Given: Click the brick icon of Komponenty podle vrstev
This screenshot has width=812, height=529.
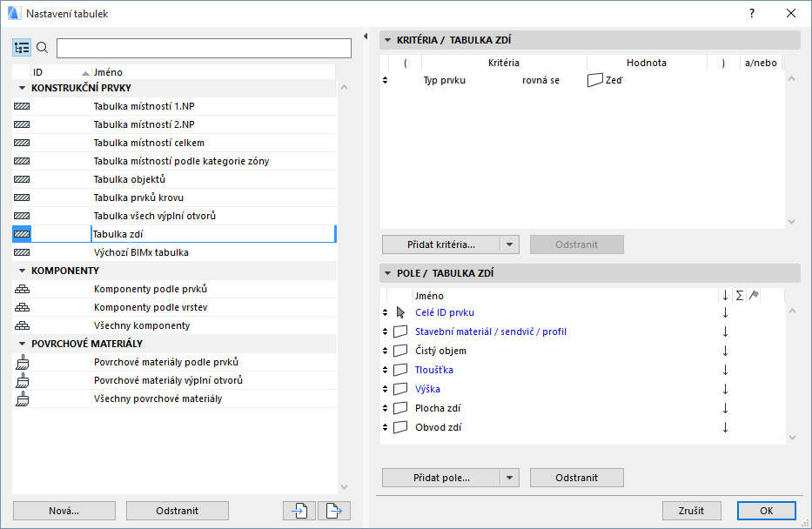Looking at the screenshot, I should [23, 307].
